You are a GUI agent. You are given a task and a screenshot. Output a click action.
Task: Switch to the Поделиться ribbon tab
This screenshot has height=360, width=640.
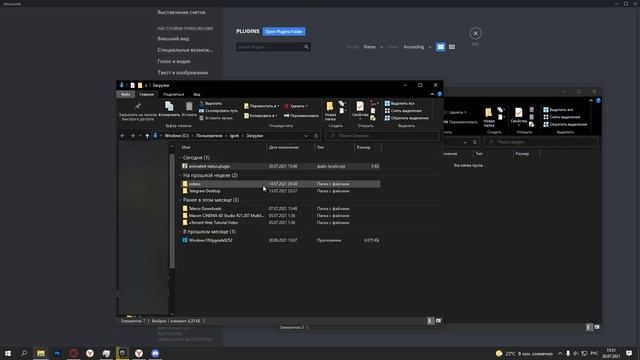[173, 94]
